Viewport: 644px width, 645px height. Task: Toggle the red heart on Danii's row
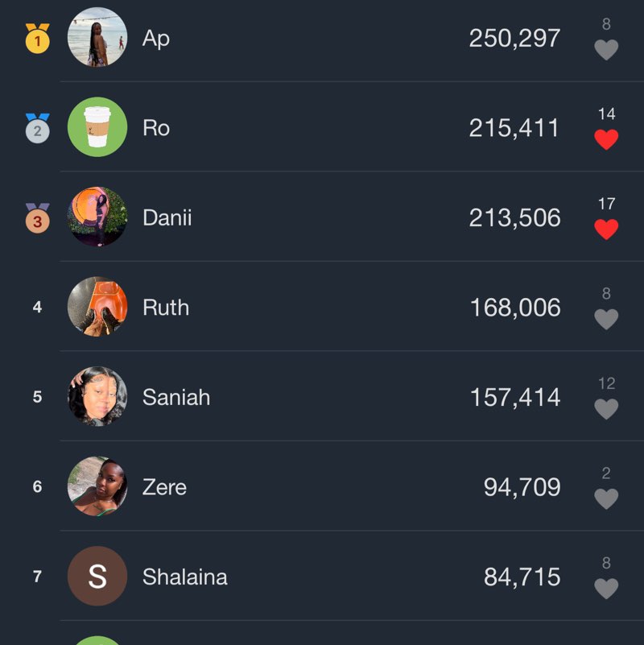coord(606,229)
